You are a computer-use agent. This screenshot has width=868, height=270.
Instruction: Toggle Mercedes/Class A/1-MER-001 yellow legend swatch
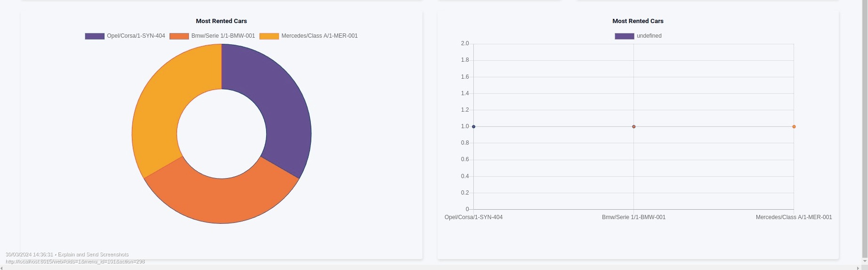(269, 36)
